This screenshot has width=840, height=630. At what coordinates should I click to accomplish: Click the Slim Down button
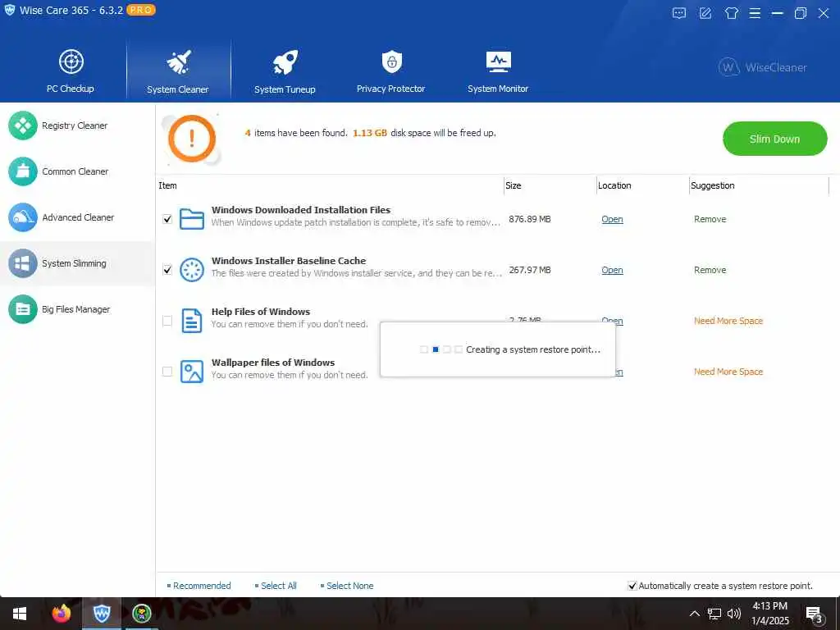pos(774,139)
